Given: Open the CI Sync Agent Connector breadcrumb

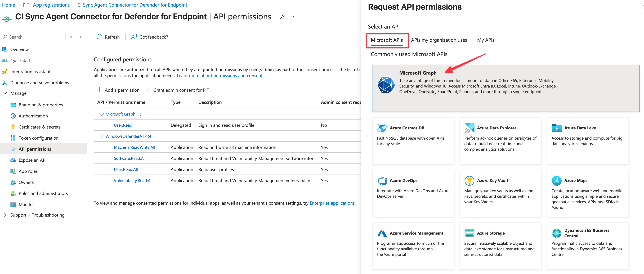Looking at the screenshot, I should 132,5.
